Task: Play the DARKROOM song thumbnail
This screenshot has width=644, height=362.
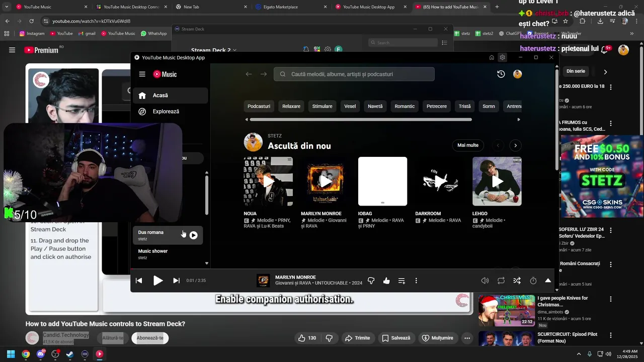Action: [440, 182]
